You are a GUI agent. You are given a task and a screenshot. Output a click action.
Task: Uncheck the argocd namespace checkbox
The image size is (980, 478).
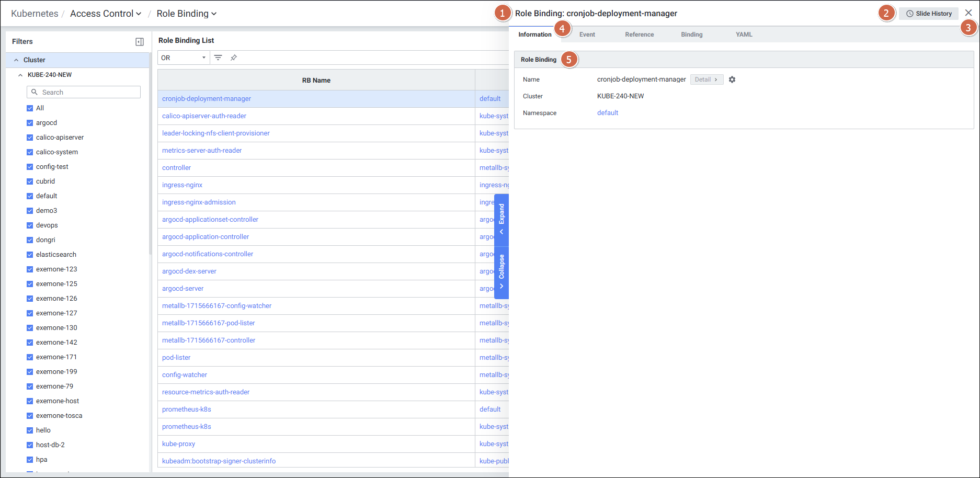click(x=30, y=123)
